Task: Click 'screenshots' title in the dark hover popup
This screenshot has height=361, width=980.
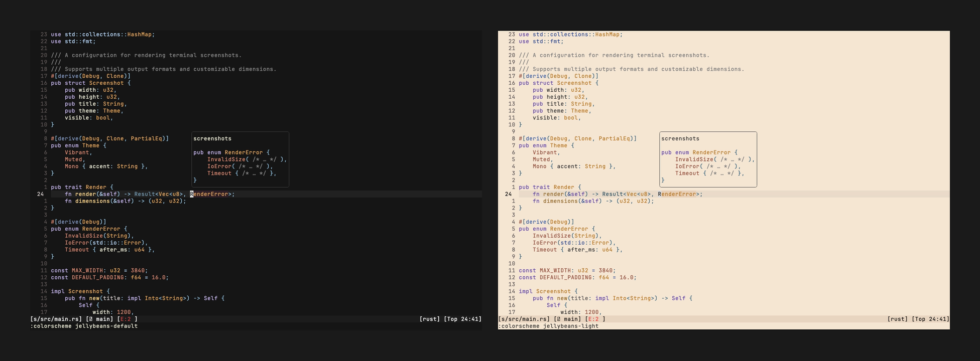Action: point(212,139)
